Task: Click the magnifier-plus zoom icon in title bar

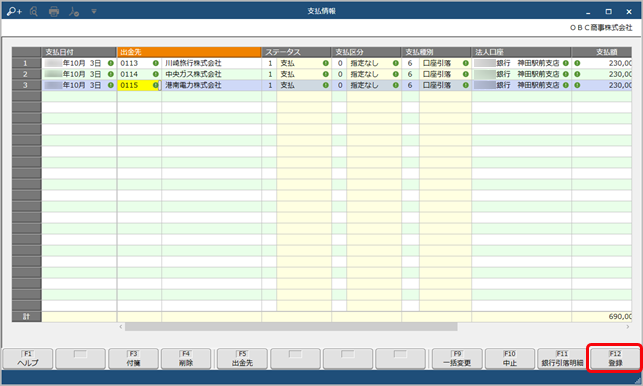Action: point(14,11)
